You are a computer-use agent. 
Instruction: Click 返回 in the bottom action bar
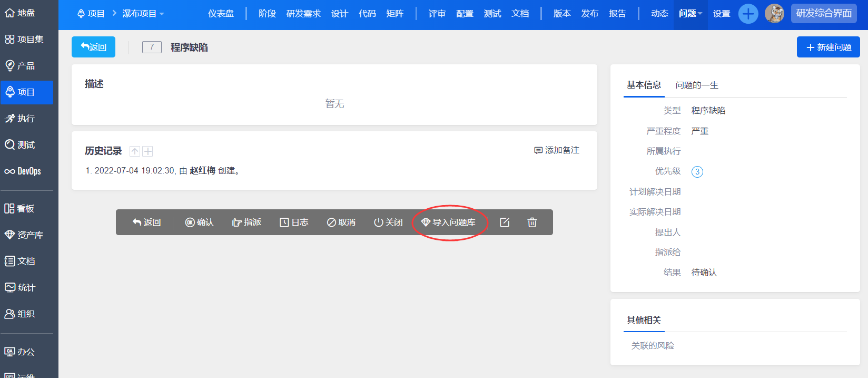click(147, 222)
